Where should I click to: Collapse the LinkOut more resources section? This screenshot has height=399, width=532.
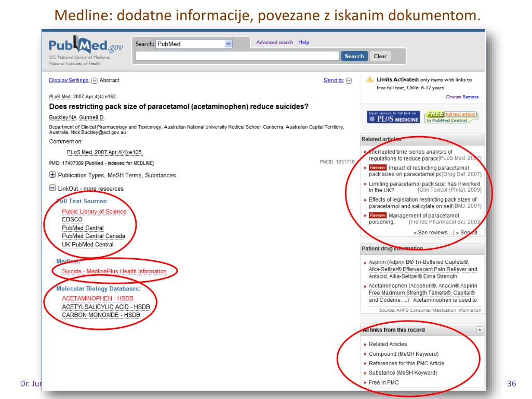52,189
